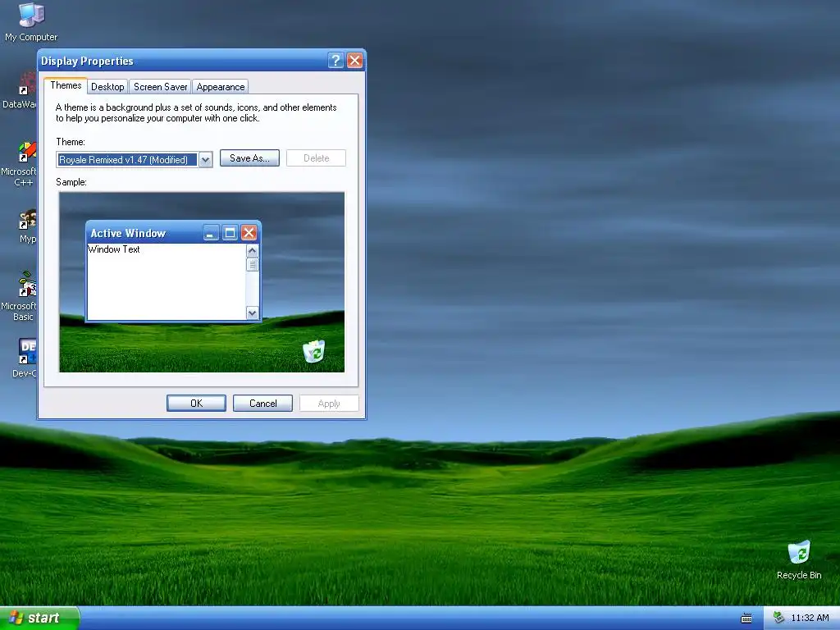The width and height of the screenshot is (840, 630).
Task: Open the Myp desktop shortcut
Action: point(27,227)
